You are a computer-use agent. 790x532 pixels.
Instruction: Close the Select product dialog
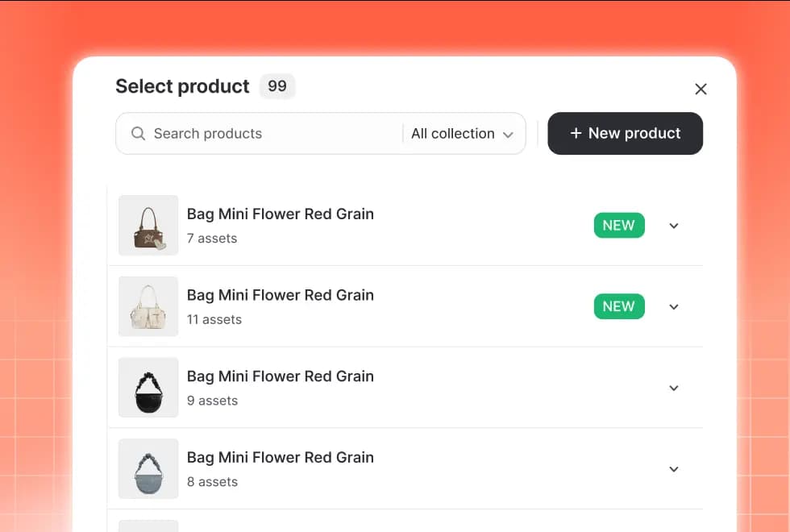[701, 89]
